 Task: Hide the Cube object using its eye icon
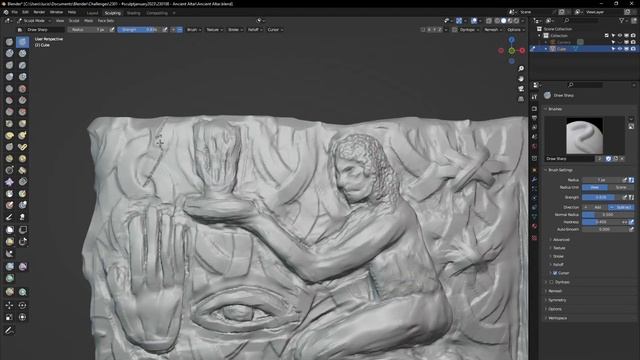tap(620, 49)
